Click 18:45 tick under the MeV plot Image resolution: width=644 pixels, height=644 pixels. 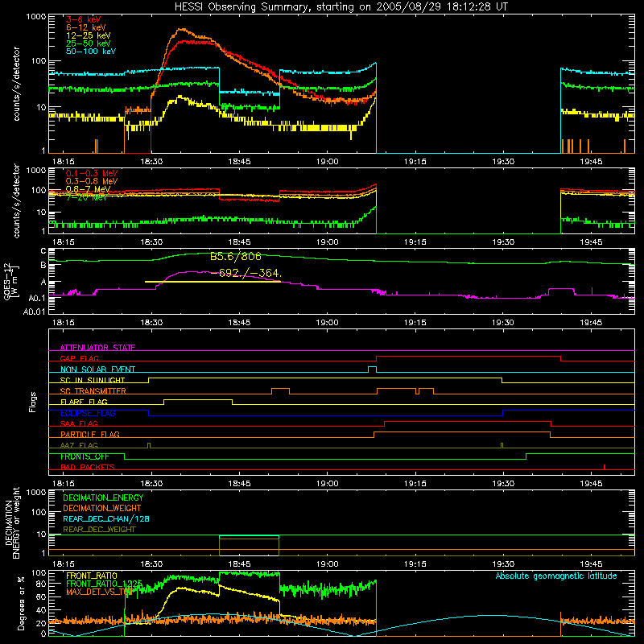pyautogui.click(x=239, y=242)
